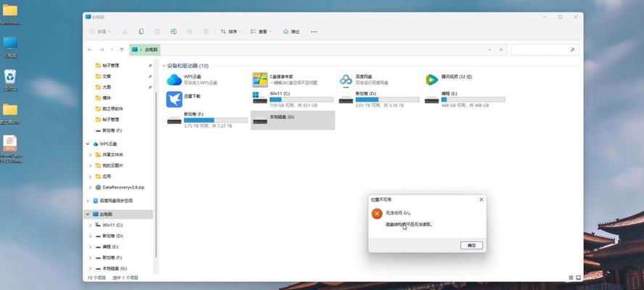Image resolution: width=644 pixels, height=290 pixels.
Task: Expand the 共享文件夹 tree node chevron
Action: (x=91, y=155)
